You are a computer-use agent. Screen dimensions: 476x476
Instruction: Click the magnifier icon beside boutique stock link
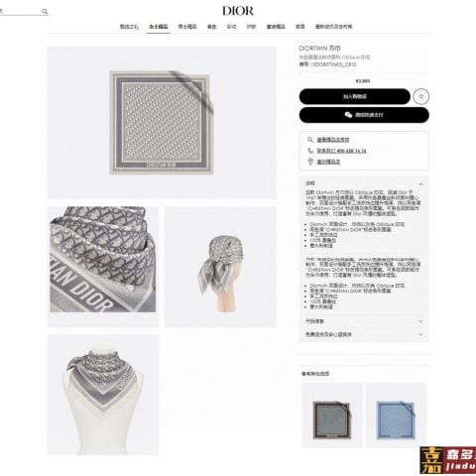(x=310, y=140)
